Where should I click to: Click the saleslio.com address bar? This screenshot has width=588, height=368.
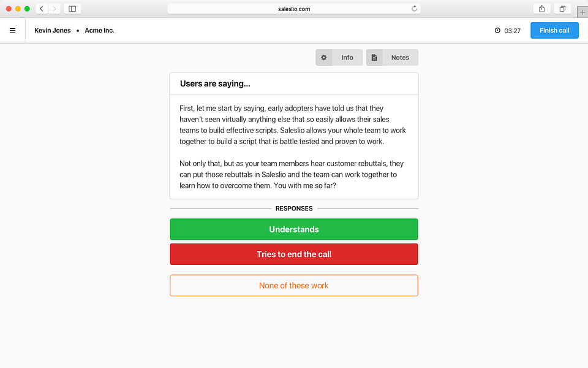(294, 9)
